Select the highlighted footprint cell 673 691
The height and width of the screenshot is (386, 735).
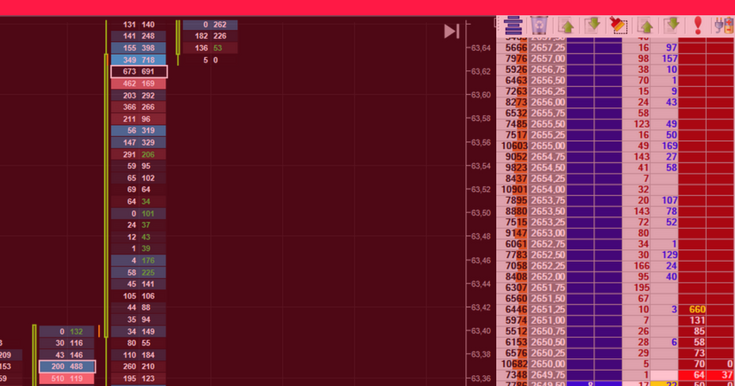tap(139, 72)
